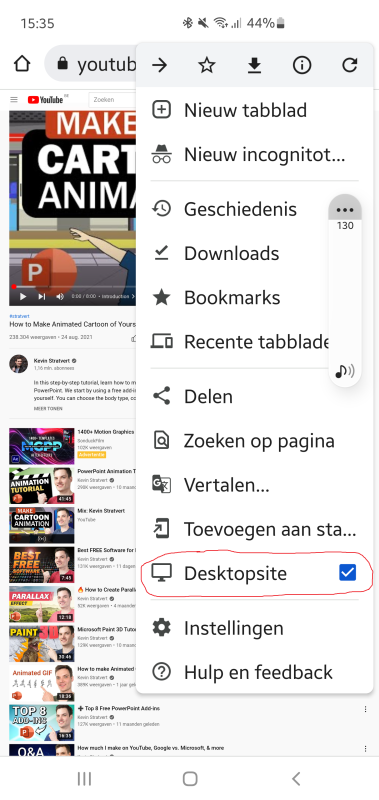Click the history clock icon
379x800 pixels.
pyautogui.click(x=162, y=209)
